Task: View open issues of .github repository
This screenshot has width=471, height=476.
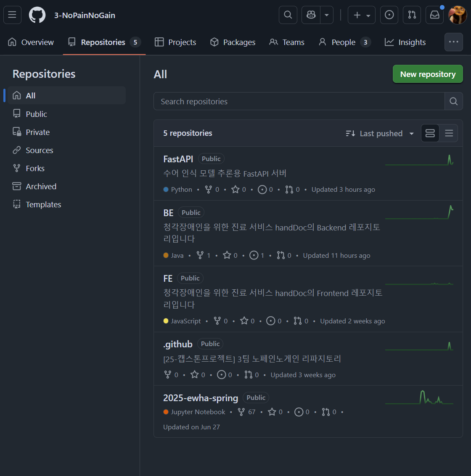Action: click(225, 375)
